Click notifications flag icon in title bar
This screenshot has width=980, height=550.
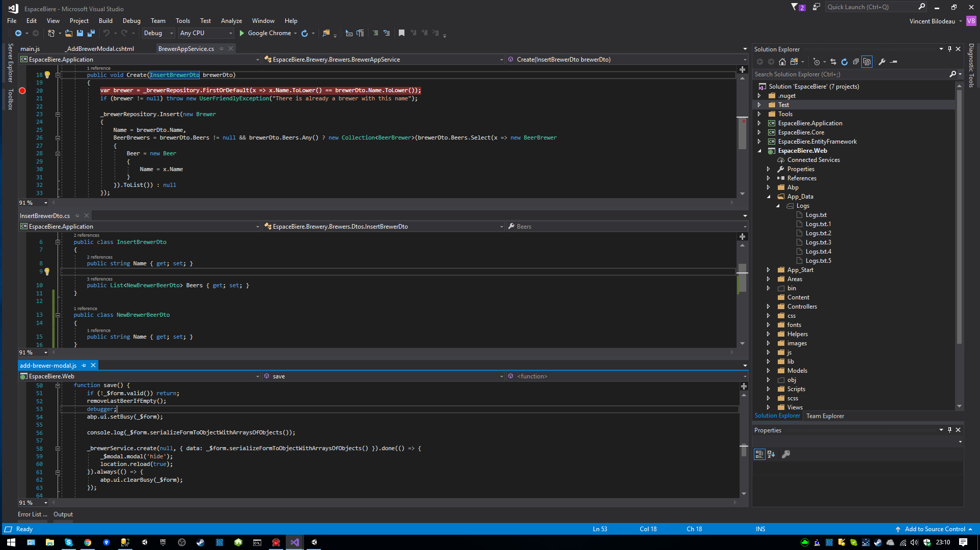point(795,7)
